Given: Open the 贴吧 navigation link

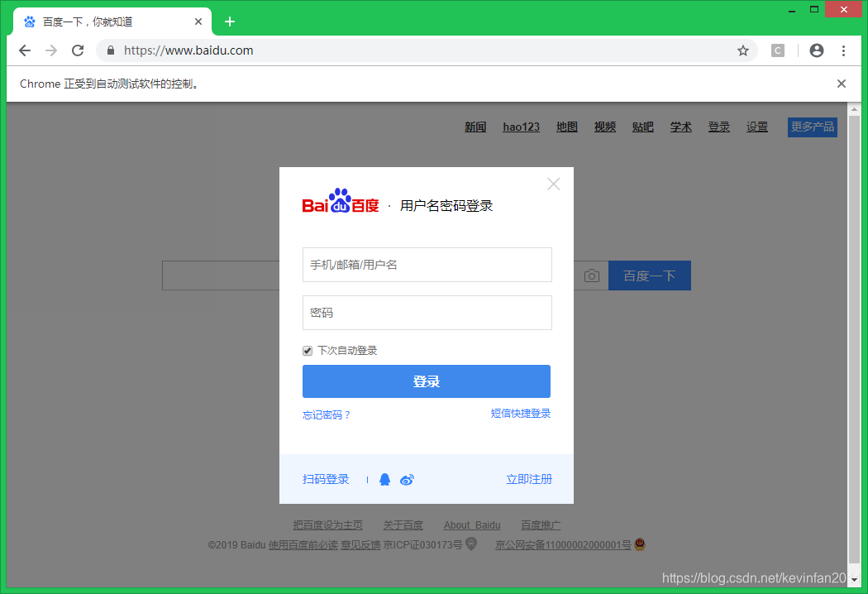Looking at the screenshot, I should coord(642,127).
